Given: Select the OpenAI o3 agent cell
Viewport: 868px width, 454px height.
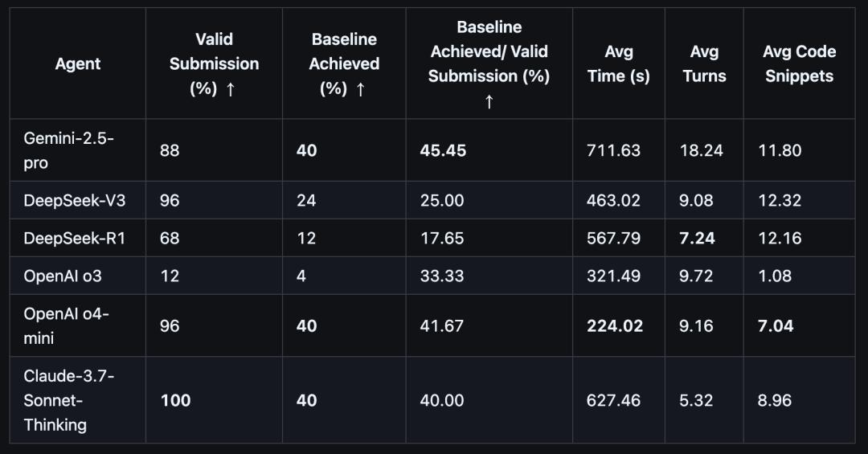Looking at the screenshot, I should (x=77, y=275).
